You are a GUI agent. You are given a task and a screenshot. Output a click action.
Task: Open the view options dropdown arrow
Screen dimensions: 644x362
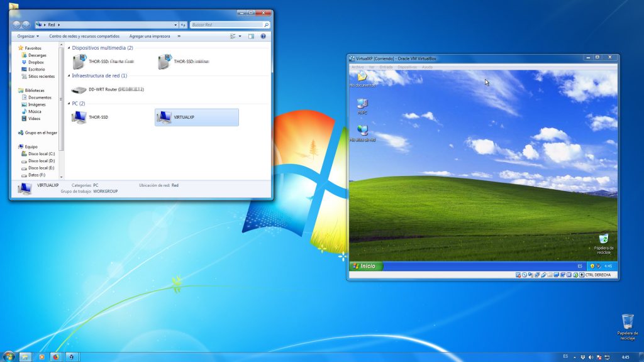[x=240, y=36]
